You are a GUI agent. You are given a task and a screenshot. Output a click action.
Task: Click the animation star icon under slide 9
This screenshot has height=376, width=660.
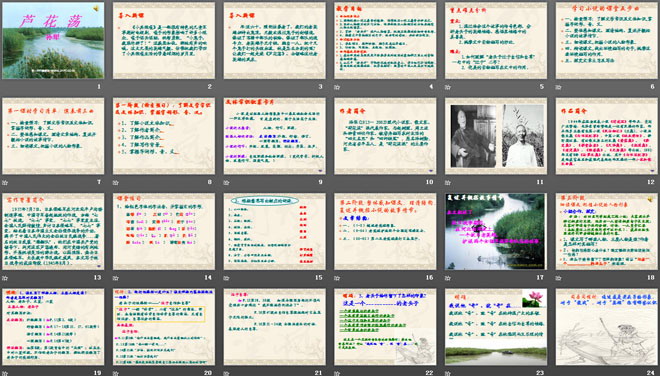tap(226, 183)
